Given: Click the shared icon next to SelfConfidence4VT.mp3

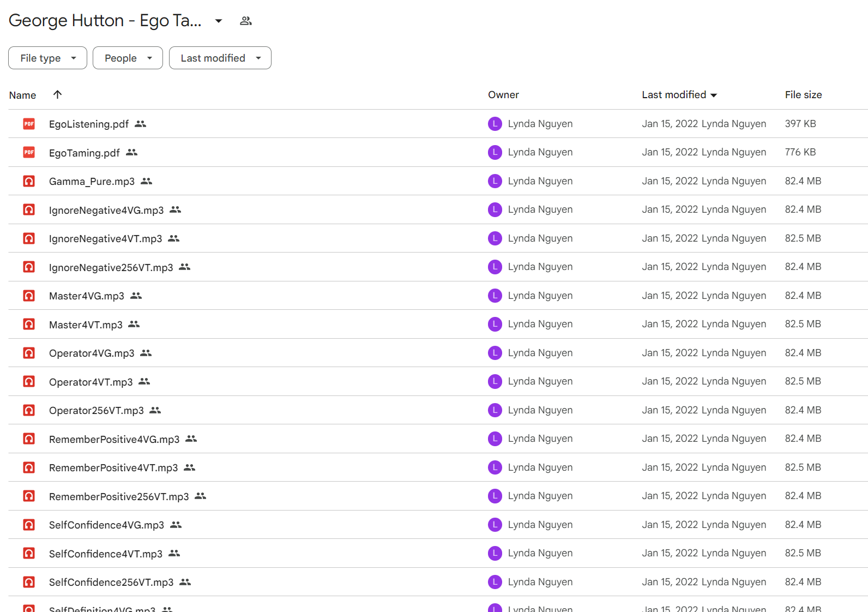Looking at the screenshot, I should [174, 553].
